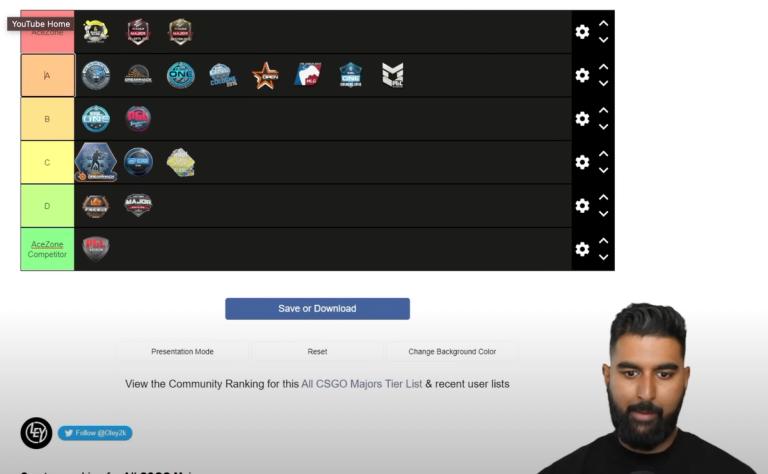Click the large DreamHack sticker in C tier
The height and width of the screenshot is (474, 768).
(x=96, y=162)
